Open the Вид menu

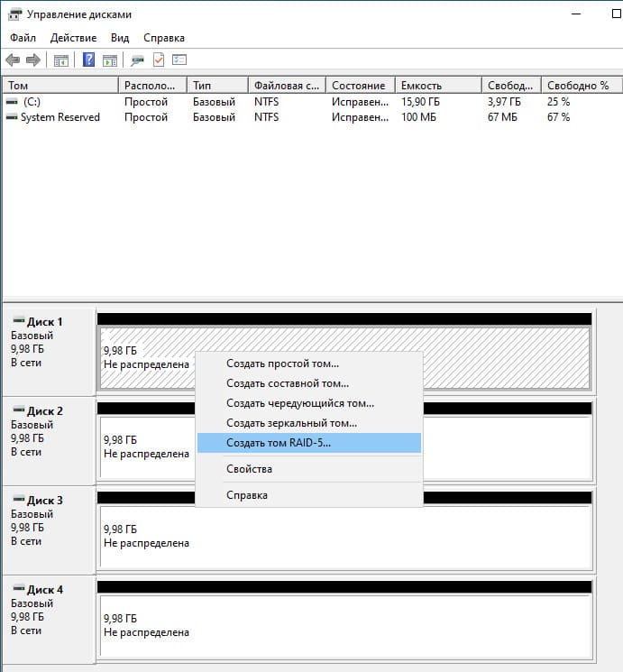coord(120,38)
